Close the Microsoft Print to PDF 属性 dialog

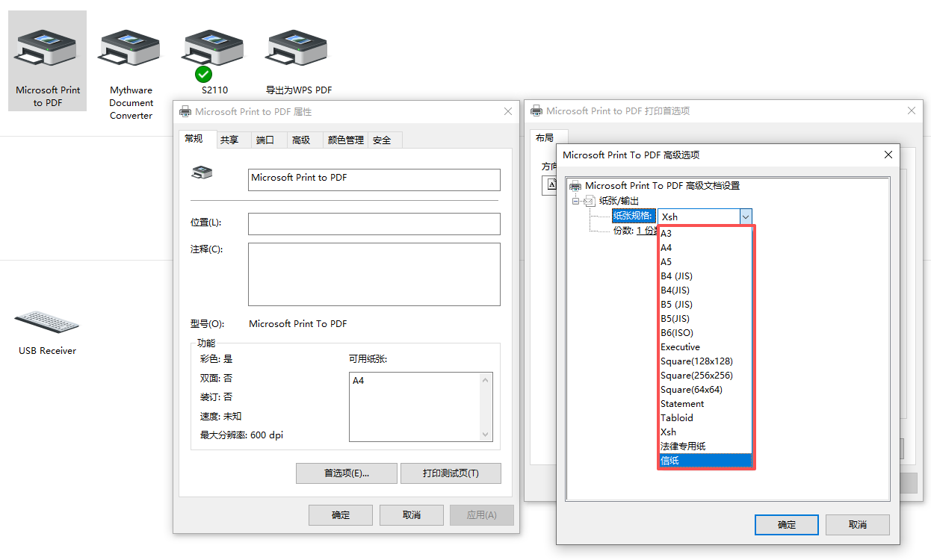(x=508, y=111)
